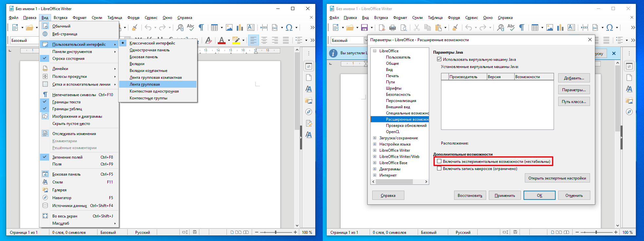This screenshot has height=241, width=644.
Task: Open sidebar Styles deck in right Writer window
Action: point(629,89)
